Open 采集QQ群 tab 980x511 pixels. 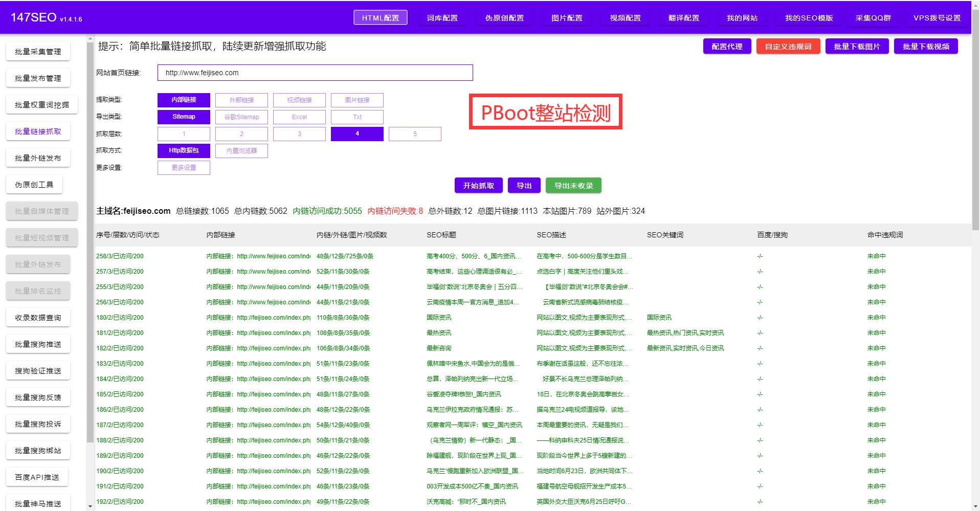pyautogui.click(x=873, y=18)
